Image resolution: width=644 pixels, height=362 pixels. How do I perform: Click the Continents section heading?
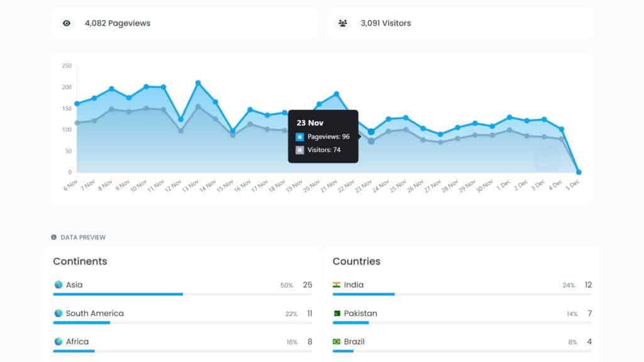pyautogui.click(x=80, y=261)
